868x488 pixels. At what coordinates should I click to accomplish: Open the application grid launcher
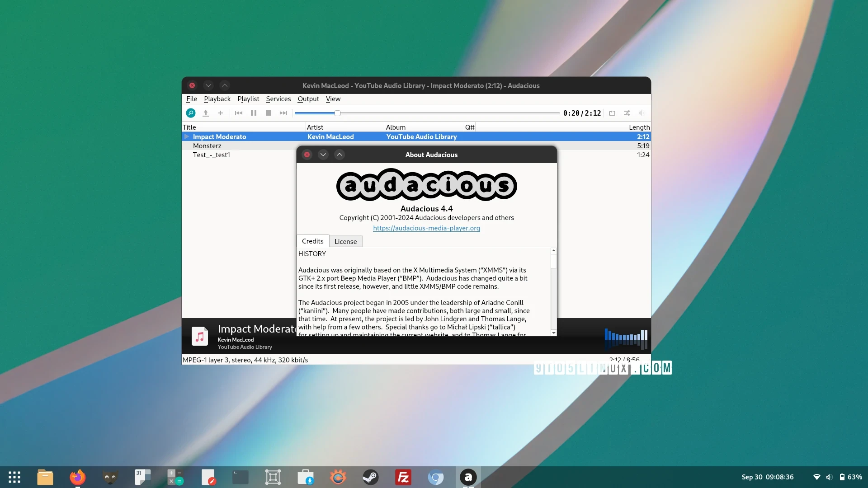(x=14, y=477)
